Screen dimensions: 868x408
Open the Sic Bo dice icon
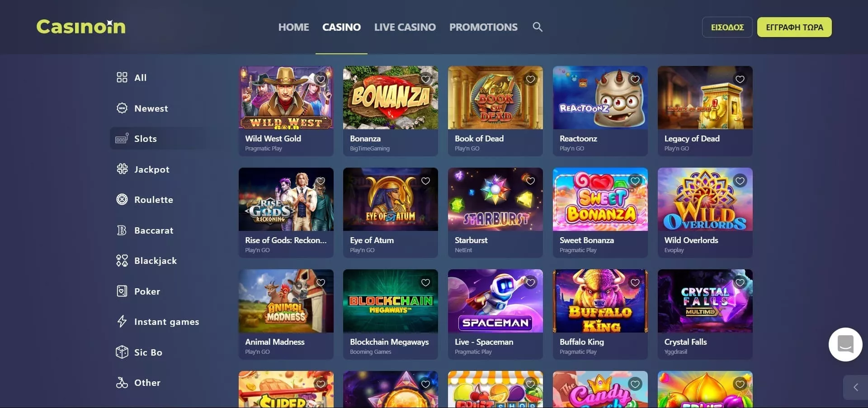pos(122,352)
